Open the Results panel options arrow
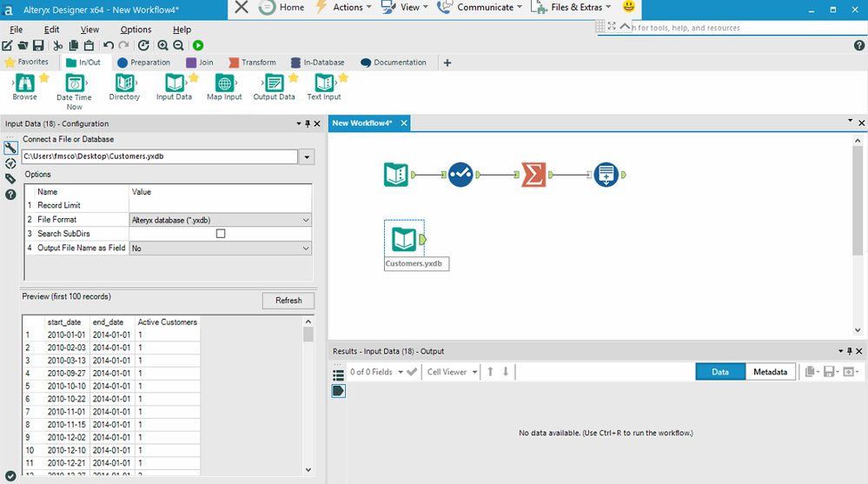 pyautogui.click(x=841, y=351)
